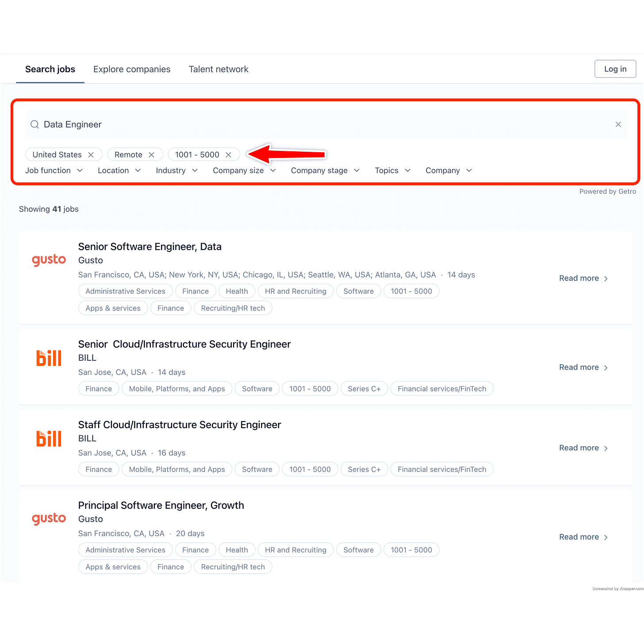Click 1001 - 5000 tag on Principal Software Engineer, Growth
Viewport: 644px width, 644px height.
[411, 550]
